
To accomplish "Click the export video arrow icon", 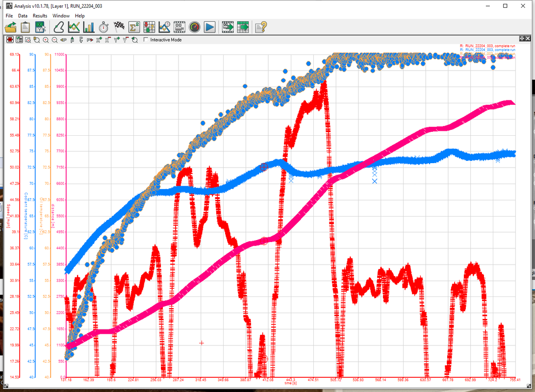I will (228, 27).
